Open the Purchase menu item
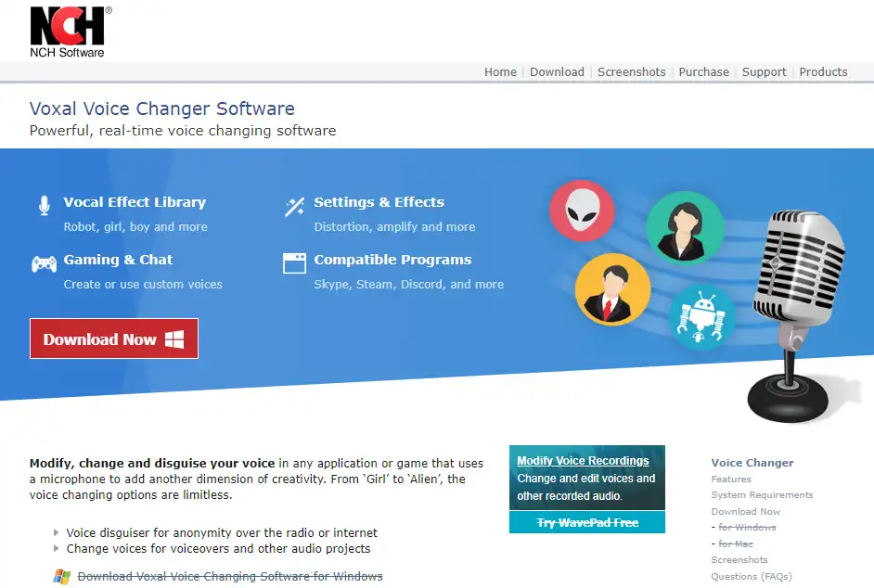Viewport: 874px width, 588px height. pyautogui.click(x=703, y=72)
